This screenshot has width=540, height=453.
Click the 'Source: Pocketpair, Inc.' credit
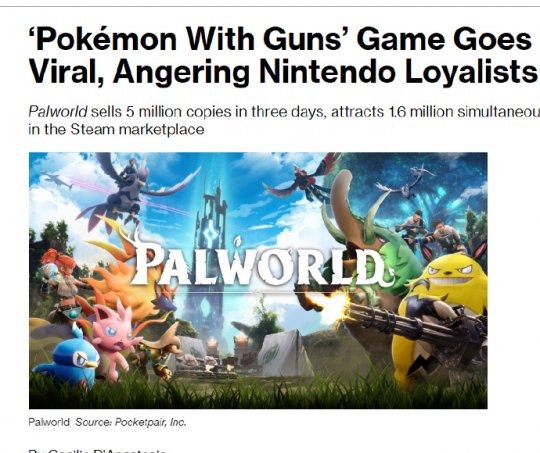pos(131,422)
